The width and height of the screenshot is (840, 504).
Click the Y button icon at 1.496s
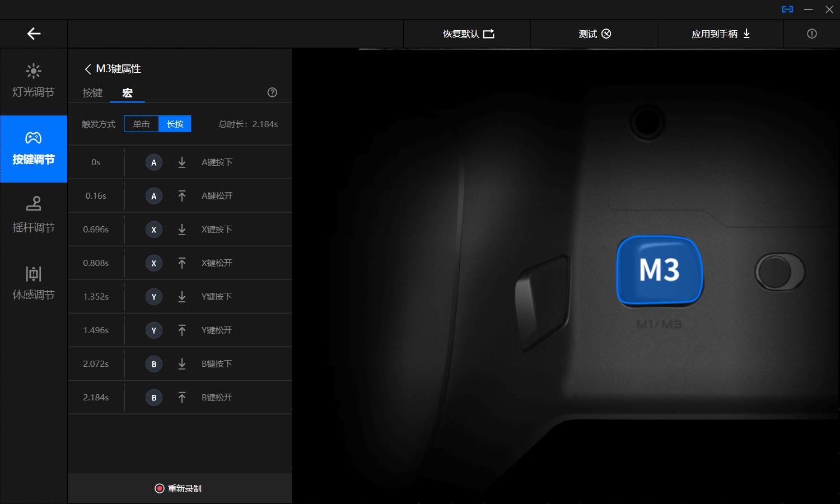154,330
